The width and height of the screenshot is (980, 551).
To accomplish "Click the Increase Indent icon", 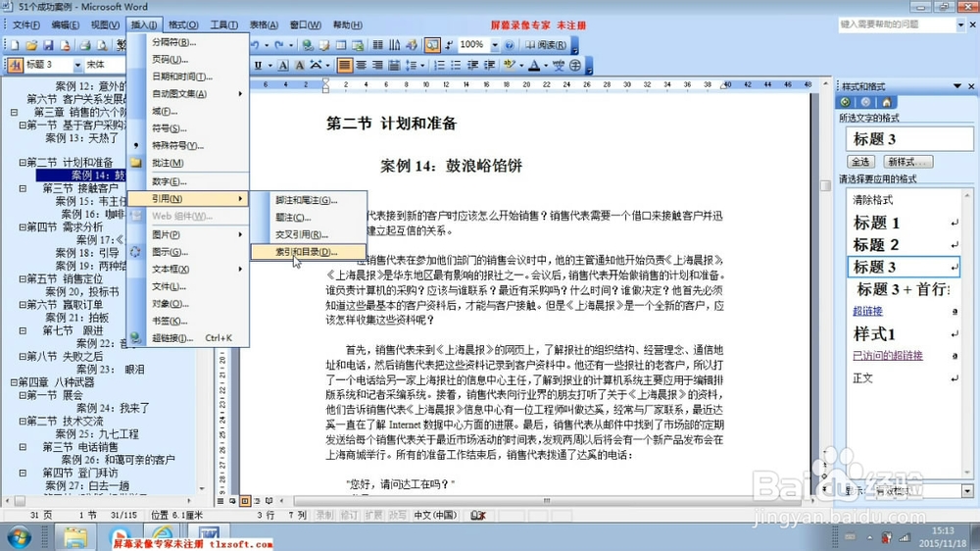I will [x=489, y=65].
